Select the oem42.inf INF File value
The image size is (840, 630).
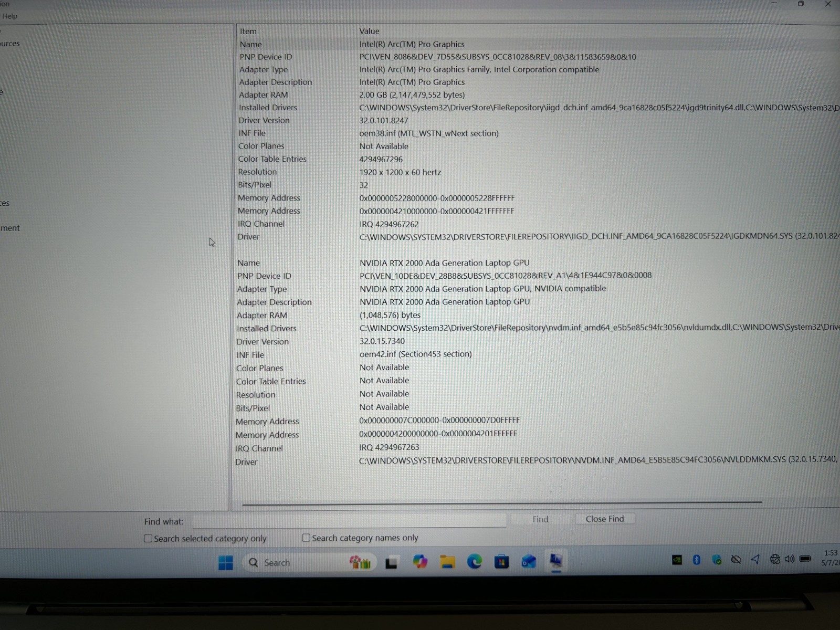(x=416, y=354)
